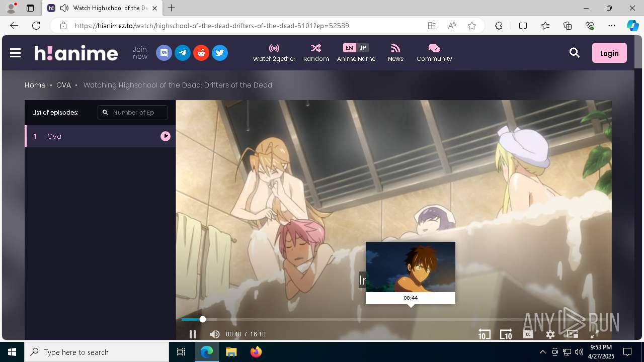Mute the video volume
The image size is (644, 362).
pos(215,334)
